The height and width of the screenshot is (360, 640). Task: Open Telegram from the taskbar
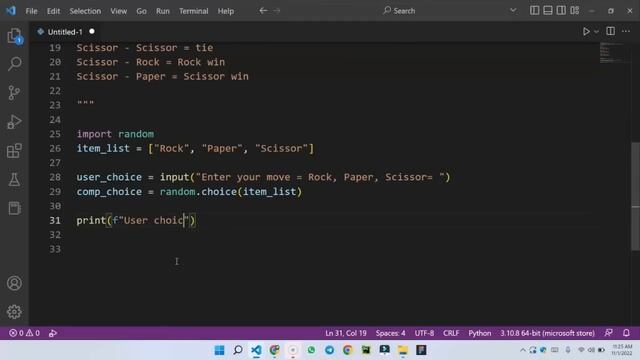click(x=329, y=350)
